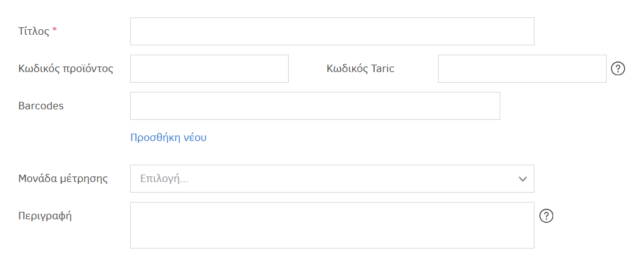The width and height of the screenshot is (644, 274).
Task: Focus the Κωδικός Taric text box
Action: [x=521, y=68]
